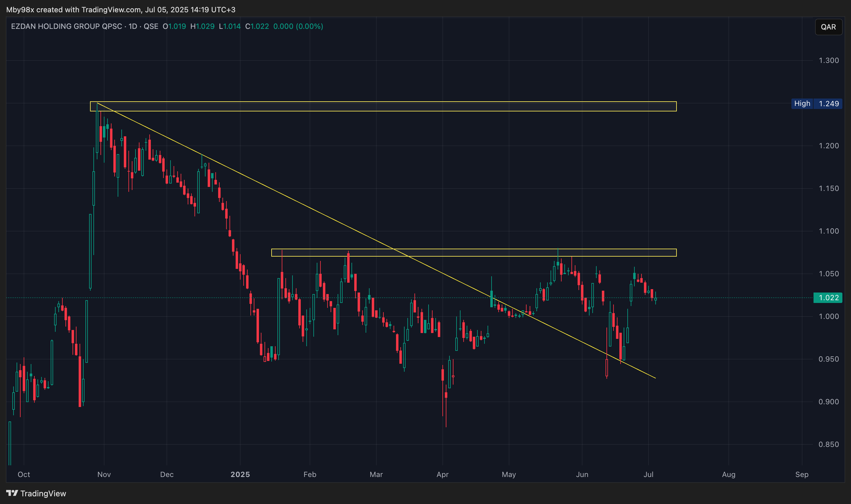Click the Aug label on time axis

729,475
